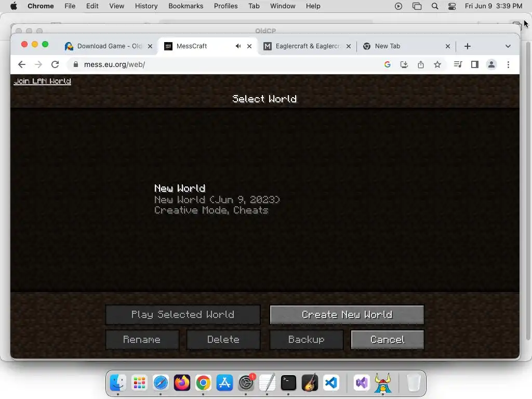Click the Cancel button
This screenshot has width=532, height=399.
click(388, 340)
